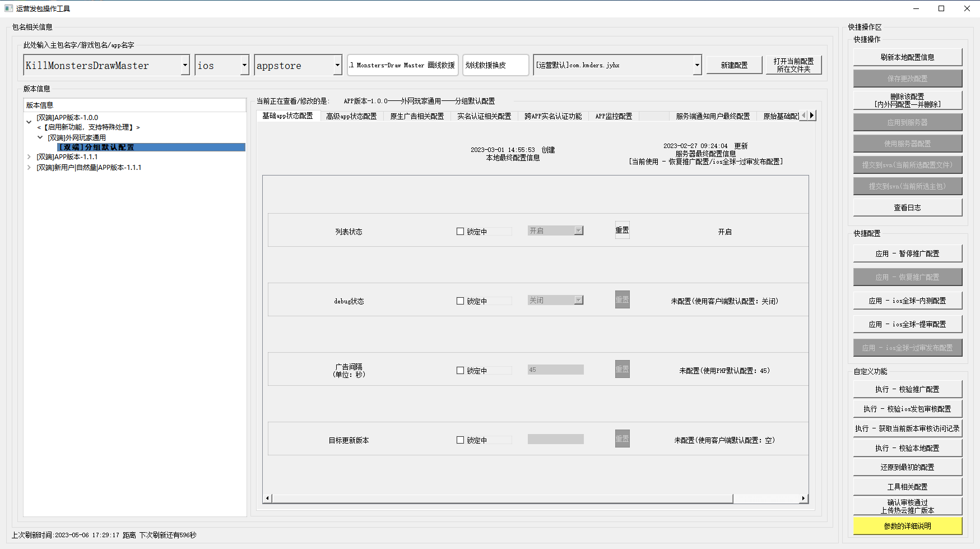Select 新用户|自然量|APP版本-1.1.1 tree item
This screenshot has width=980, height=549.
89,167
